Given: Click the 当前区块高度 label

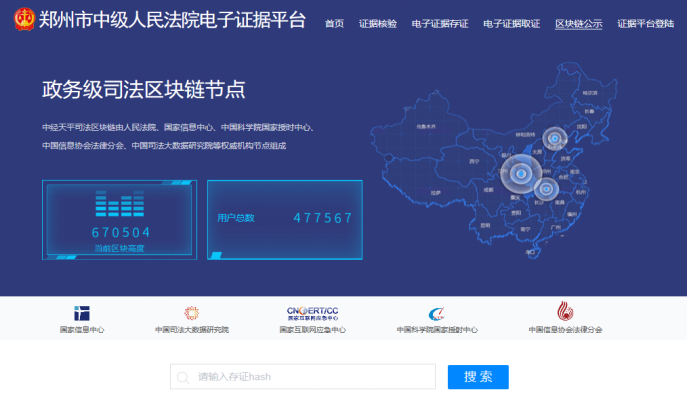Looking at the screenshot, I should (x=119, y=248).
